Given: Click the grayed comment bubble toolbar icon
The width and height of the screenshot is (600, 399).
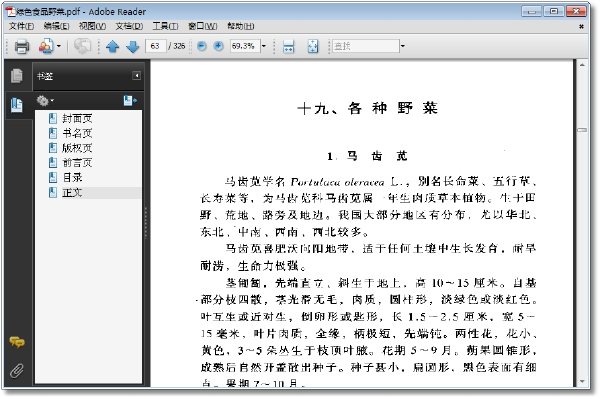Looking at the screenshot, I should 82,46.
